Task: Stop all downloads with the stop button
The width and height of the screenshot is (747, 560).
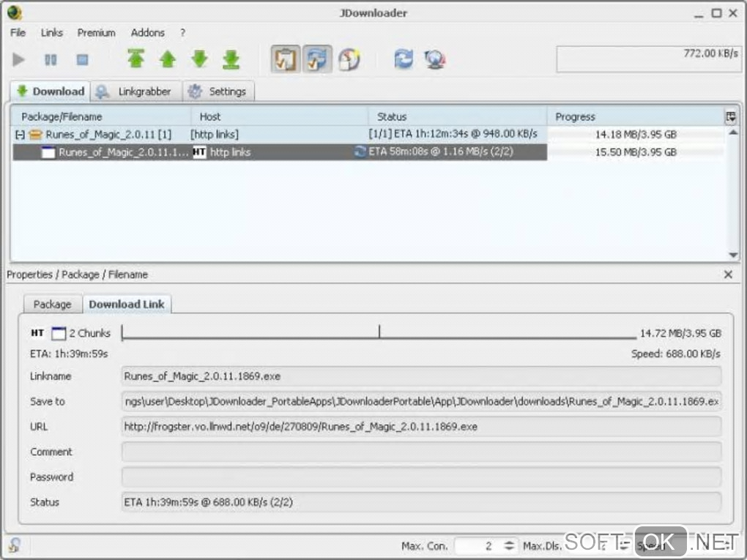Action: 83,59
